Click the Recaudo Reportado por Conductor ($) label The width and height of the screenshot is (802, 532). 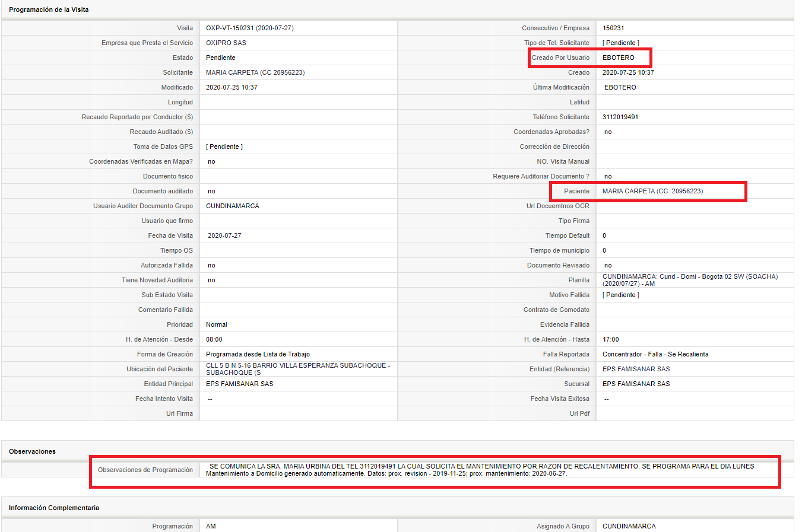[x=137, y=117]
